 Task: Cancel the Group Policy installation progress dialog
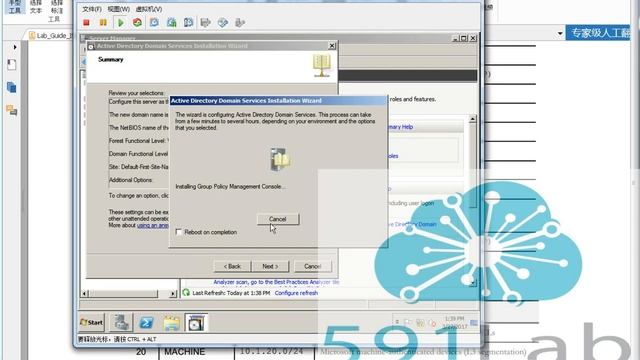coord(278,219)
